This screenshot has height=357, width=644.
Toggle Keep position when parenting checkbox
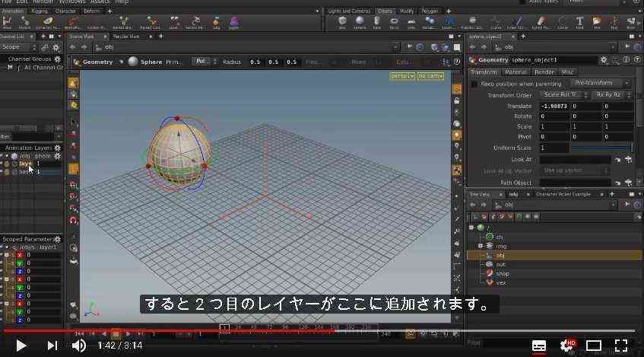pyautogui.click(x=474, y=84)
